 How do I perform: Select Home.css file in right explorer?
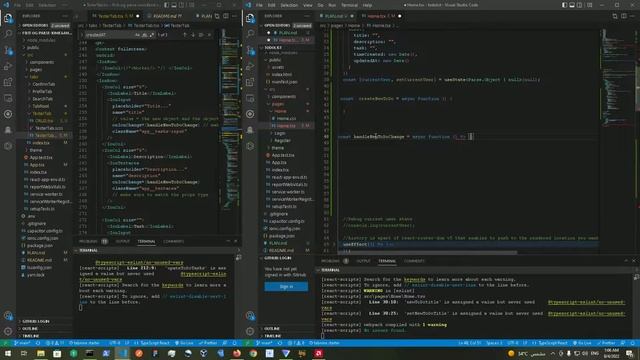[286, 118]
